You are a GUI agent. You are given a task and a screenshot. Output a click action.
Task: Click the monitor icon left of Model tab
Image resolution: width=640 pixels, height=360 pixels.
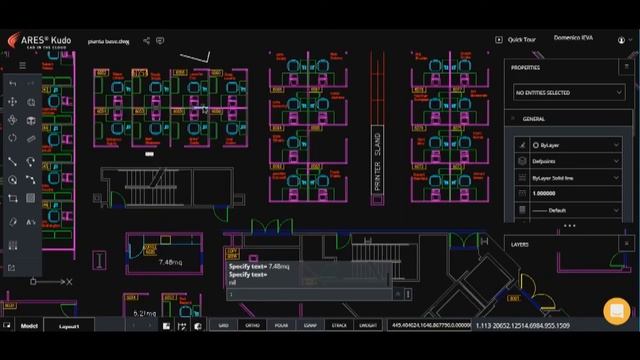(7, 325)
